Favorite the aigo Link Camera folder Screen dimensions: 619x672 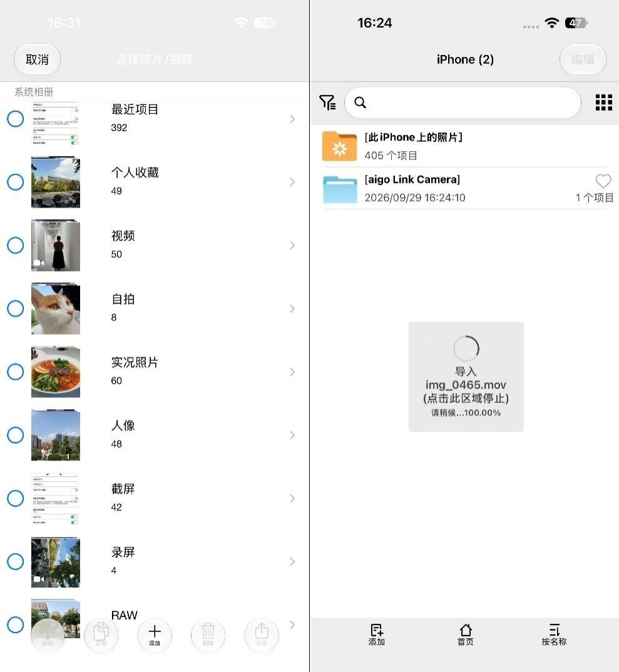pos(603,181)
